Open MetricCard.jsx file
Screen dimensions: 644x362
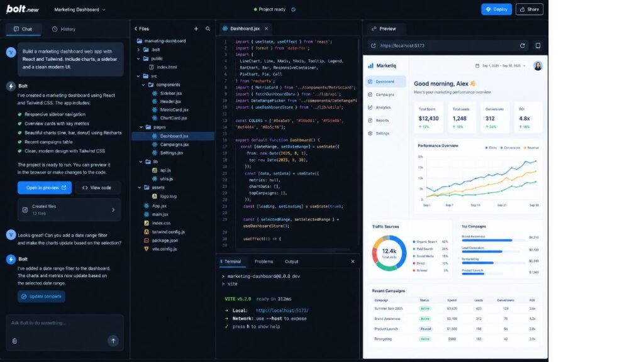click(x=171, y=109)
